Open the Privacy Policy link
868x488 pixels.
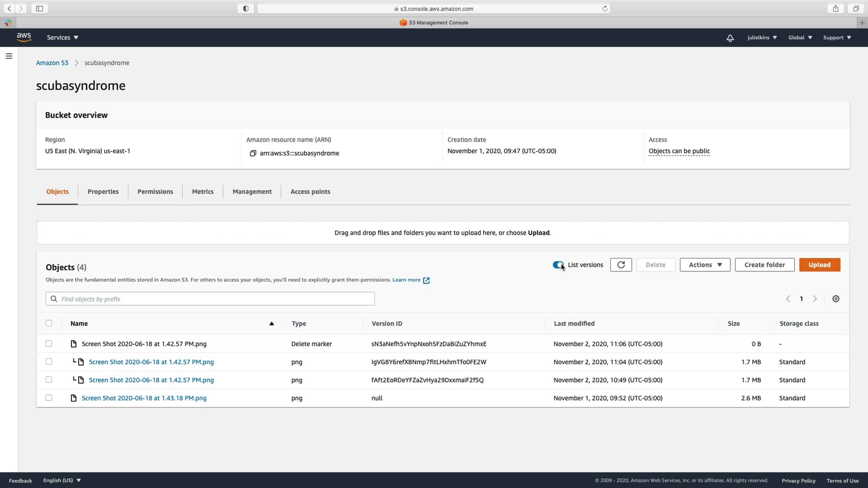point(798,481)
